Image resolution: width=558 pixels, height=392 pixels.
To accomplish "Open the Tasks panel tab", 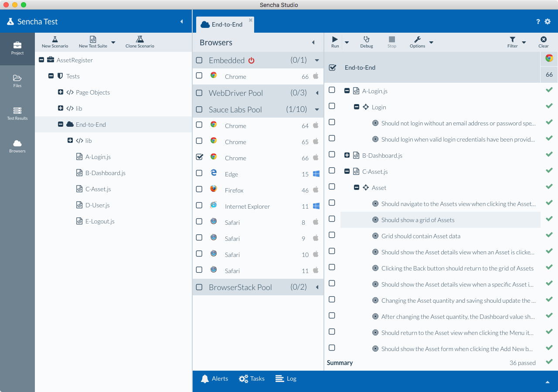I will pyautogui.click(x=252, y=378).
